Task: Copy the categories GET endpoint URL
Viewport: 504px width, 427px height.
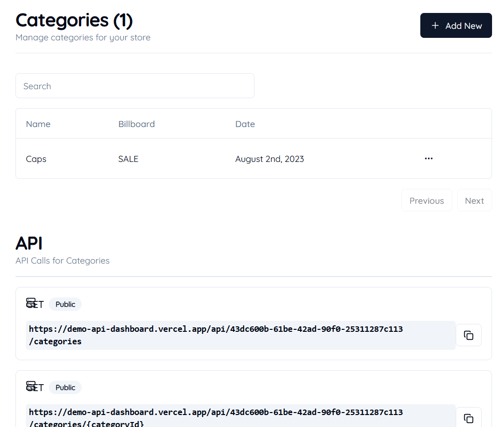Action: click(x=468, y=335)
